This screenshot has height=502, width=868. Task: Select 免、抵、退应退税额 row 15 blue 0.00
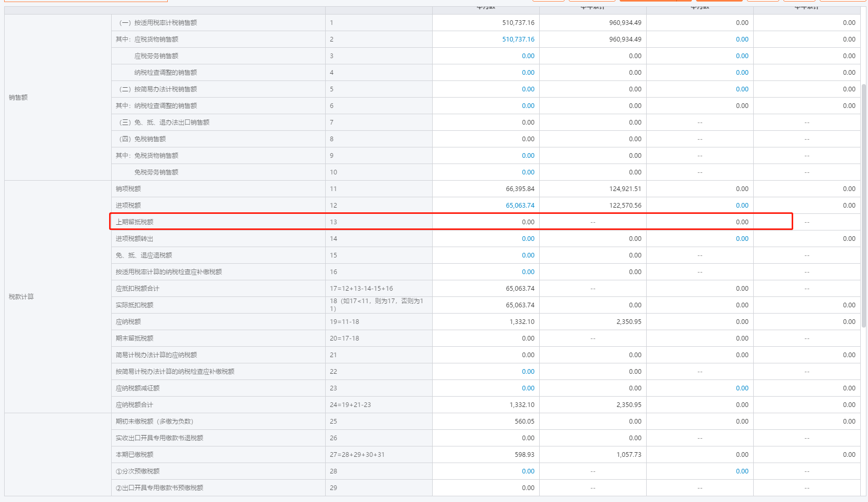point(528,255)
